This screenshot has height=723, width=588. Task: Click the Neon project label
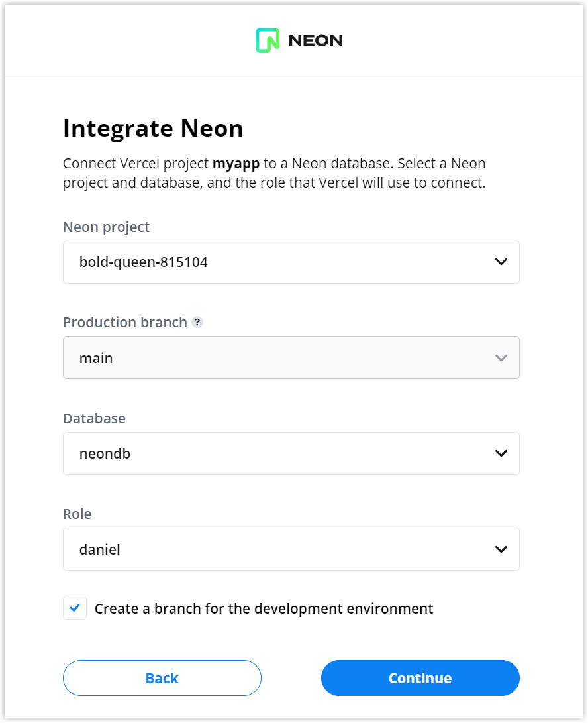click(107, 227)
